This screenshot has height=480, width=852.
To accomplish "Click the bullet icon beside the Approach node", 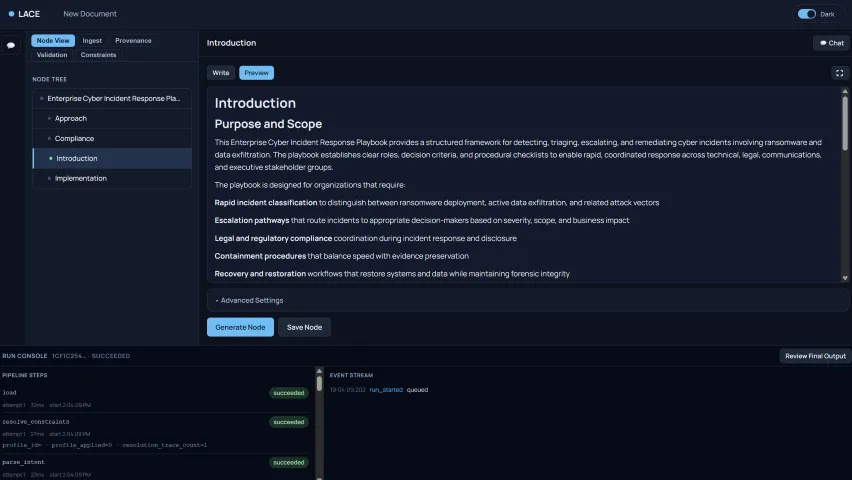I will click(48, 119).
